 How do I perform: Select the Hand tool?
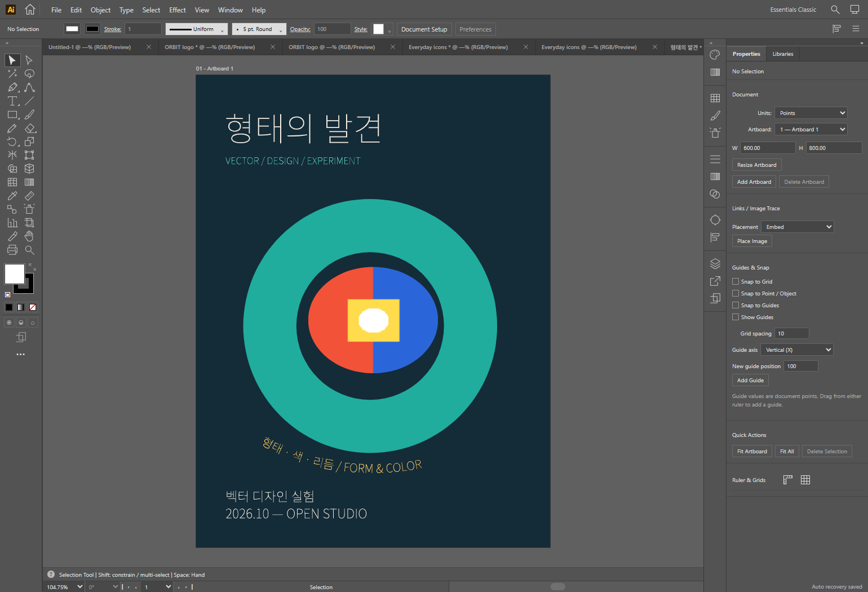tap(29, 236)
